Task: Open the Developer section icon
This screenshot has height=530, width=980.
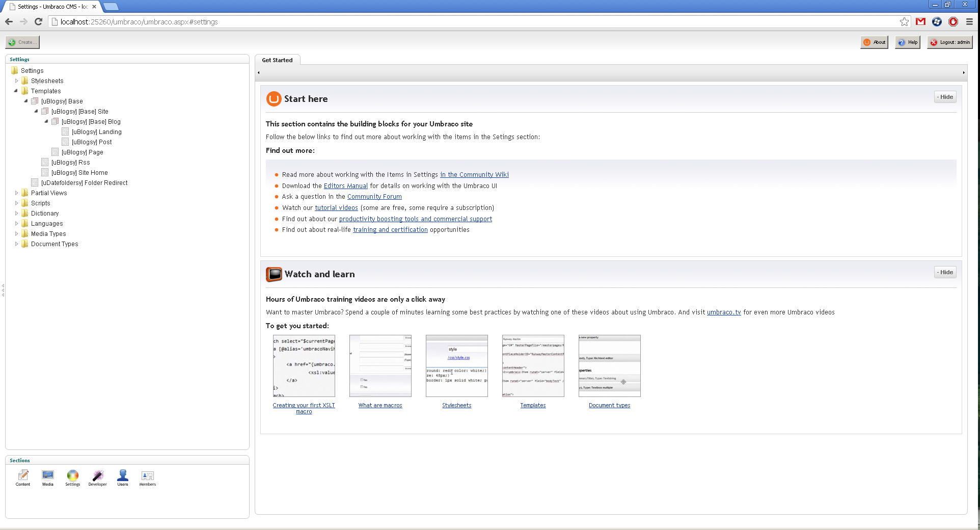Action: [97, 478]
